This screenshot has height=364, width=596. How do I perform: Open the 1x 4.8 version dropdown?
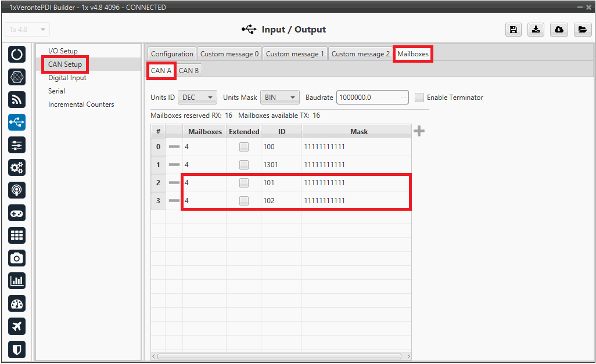(x=27, y=30)
